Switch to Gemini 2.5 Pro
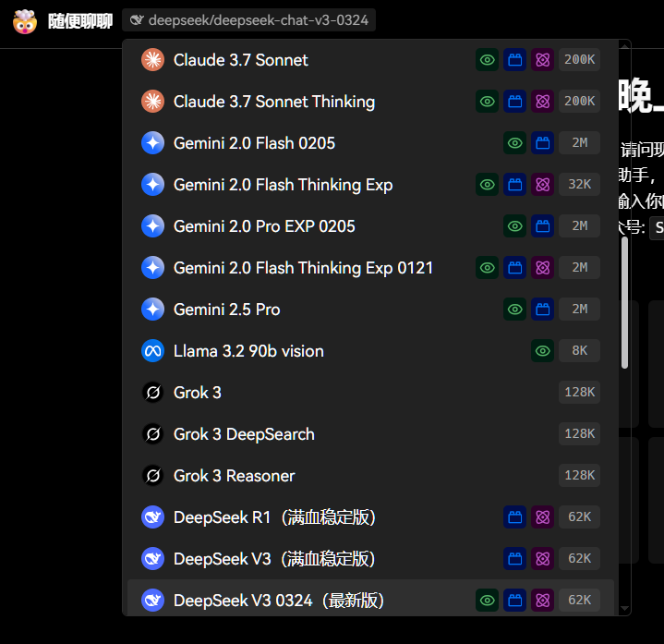Screen dimensions: 664x644 click(370, 309)
